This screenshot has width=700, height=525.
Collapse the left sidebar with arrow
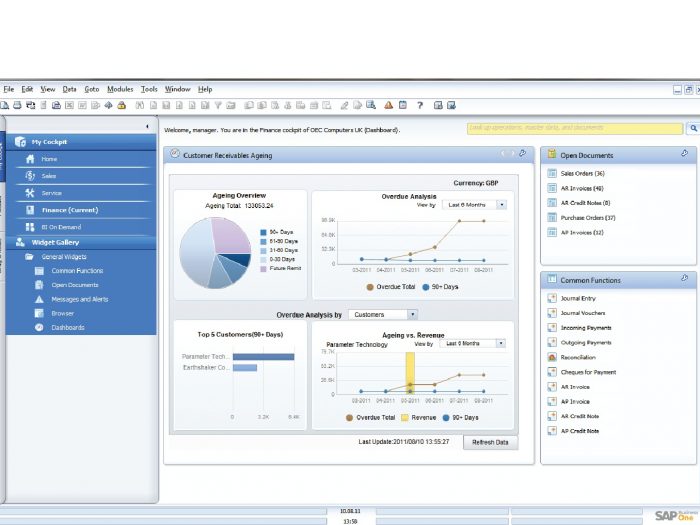click(x=148, y=127)
